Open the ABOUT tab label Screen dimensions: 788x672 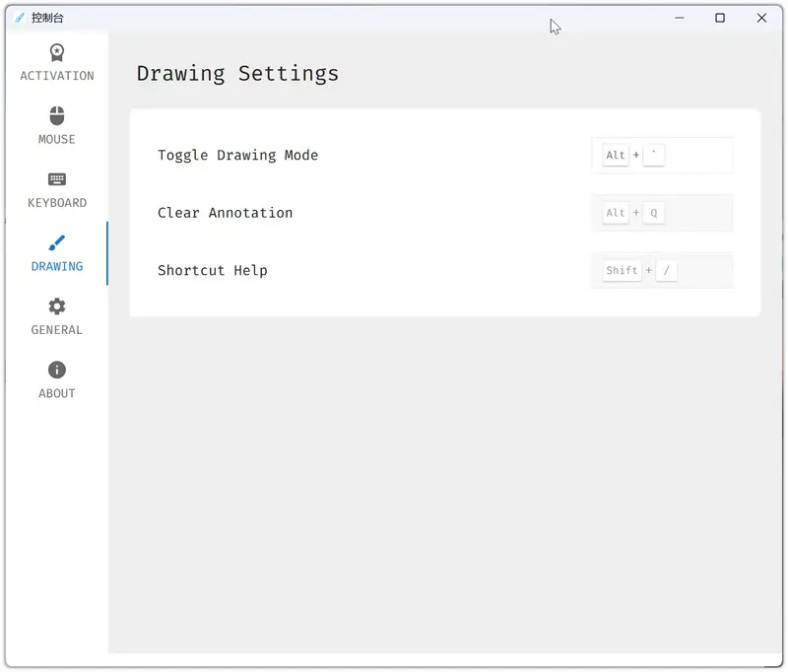coord(57,393)
